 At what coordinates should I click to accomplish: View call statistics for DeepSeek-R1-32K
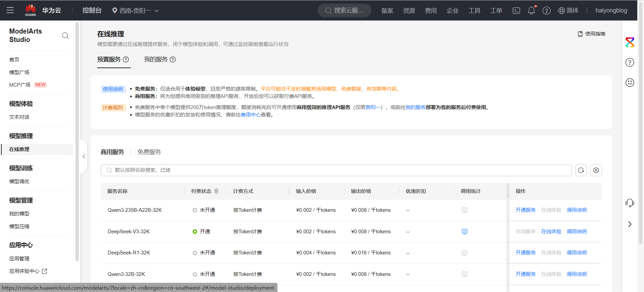(465, 253)
